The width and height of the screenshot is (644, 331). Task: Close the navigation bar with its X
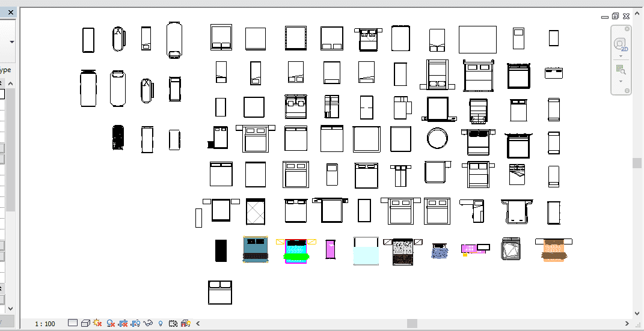(x=627, y=29)
